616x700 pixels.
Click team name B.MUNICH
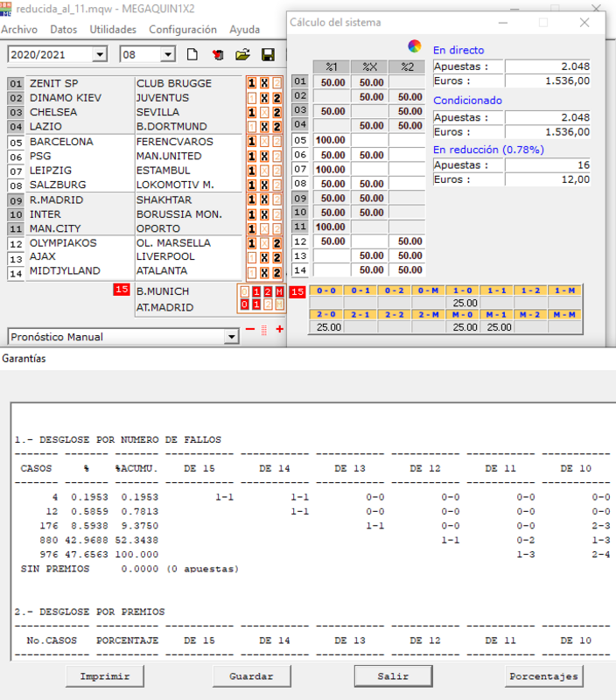[x=163, y=291]
